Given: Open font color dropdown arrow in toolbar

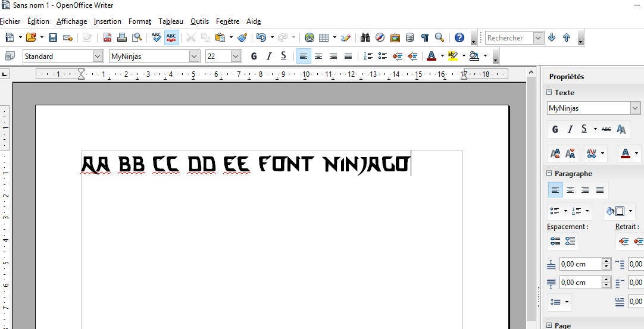Looking at the screenshot, I should [442, 56].
